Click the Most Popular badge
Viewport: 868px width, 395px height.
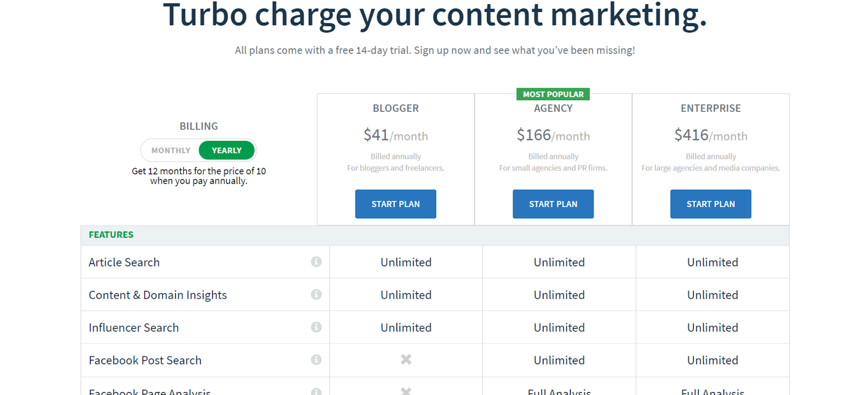click(553, 94)
